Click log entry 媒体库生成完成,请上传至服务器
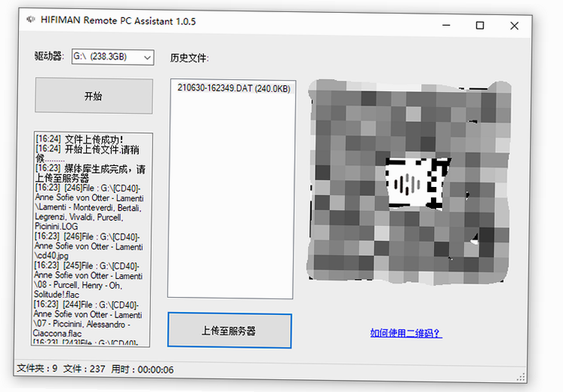Image resolution: width=563 pixels, height=392 pixels. 90,173
